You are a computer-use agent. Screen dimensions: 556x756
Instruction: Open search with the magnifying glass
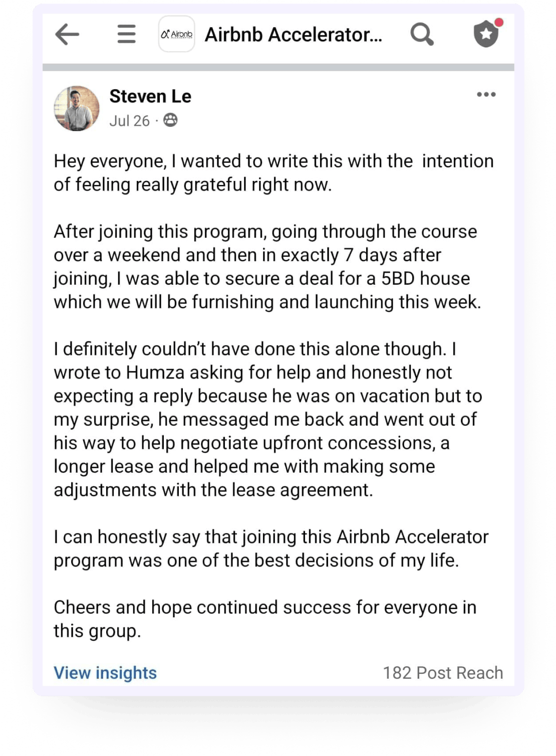click(x=422, y=34)
